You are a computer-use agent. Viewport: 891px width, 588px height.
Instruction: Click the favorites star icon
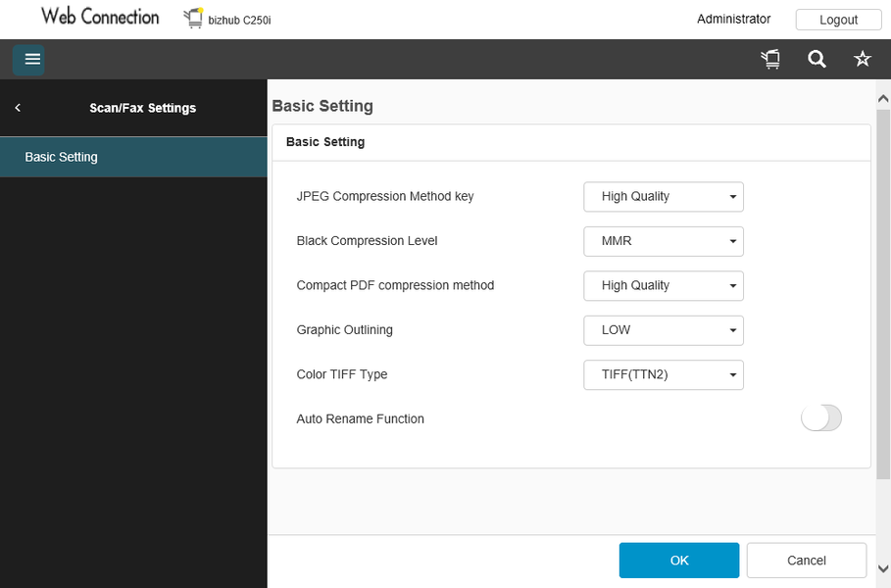863,60
